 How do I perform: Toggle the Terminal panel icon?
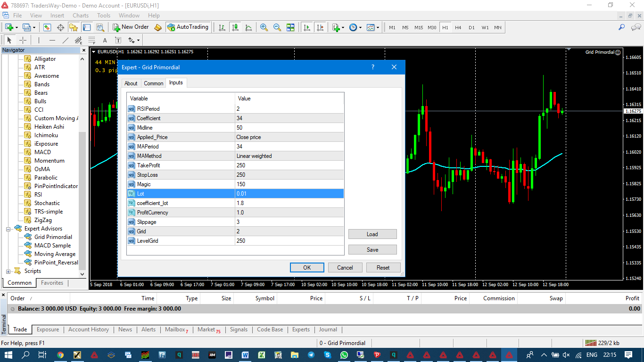pyautogui.click(x=87, y=27)
